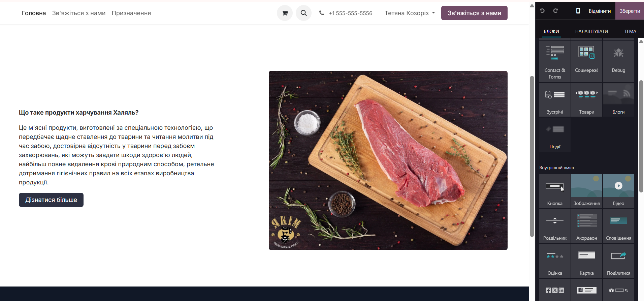
Task: Open the Призначення menu link
Action: 131,13
